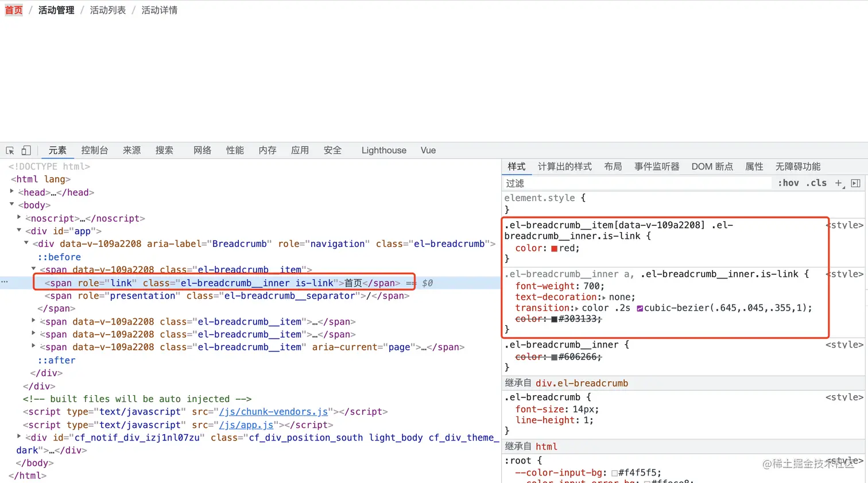This screenshot has width=868, height=483.
Task: Open the Lighthouse tab
Action: click(384, 150)
